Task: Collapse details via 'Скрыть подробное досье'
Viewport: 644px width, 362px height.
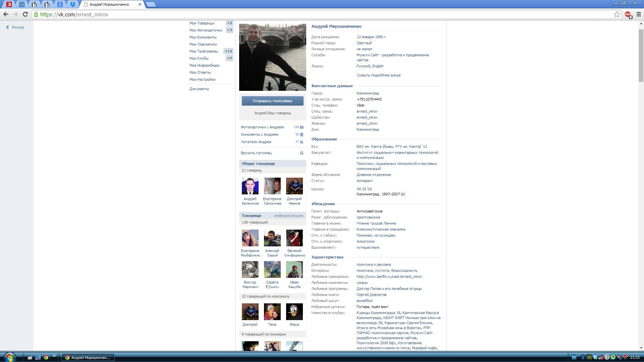Action: pyautogui.click(x=378, y=75)
